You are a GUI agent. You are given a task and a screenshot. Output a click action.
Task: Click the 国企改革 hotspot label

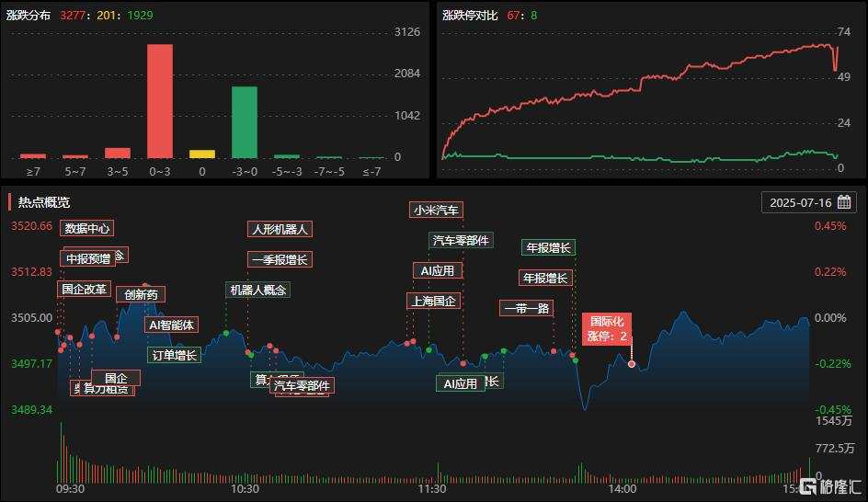coord(85,289)
